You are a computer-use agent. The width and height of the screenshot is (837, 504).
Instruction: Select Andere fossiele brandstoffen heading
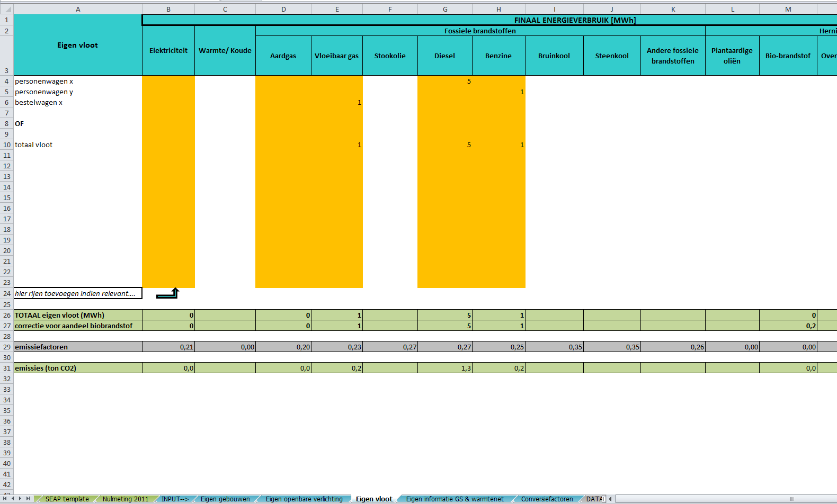pos(673,56)
